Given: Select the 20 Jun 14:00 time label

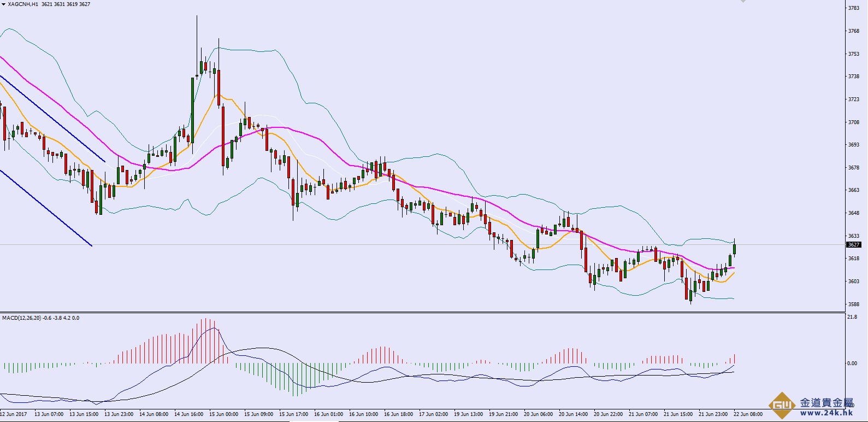Looking at the screenshot, I should [573, 414].
